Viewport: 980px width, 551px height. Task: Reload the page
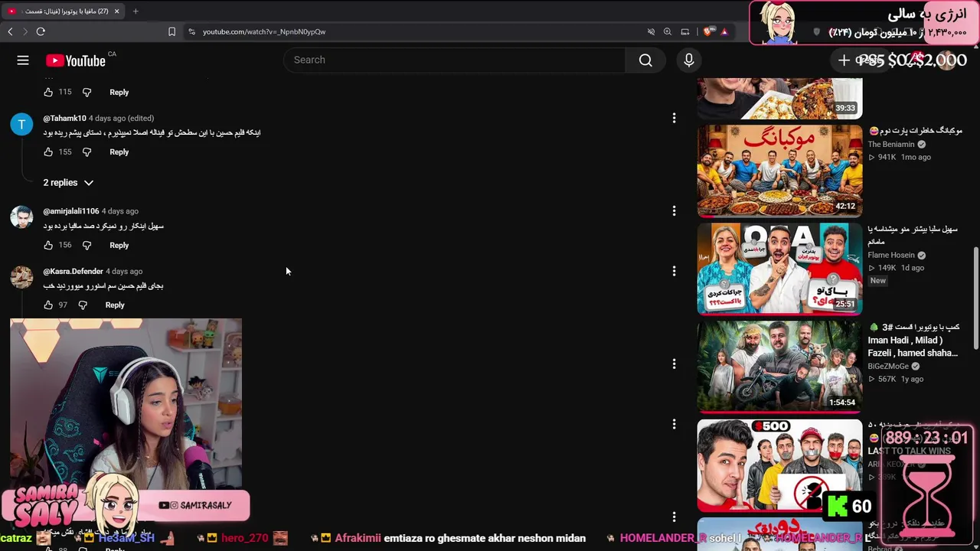click(41, 31)
